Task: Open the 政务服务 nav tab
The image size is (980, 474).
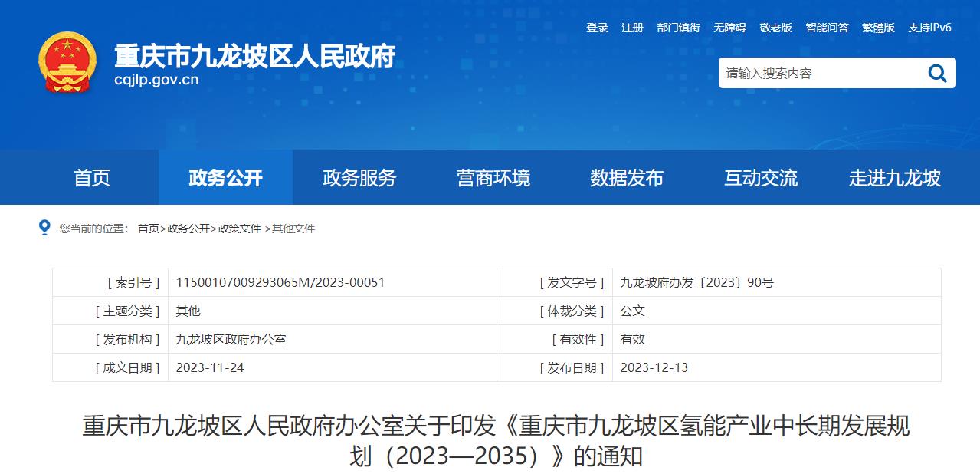Action: 359,178
